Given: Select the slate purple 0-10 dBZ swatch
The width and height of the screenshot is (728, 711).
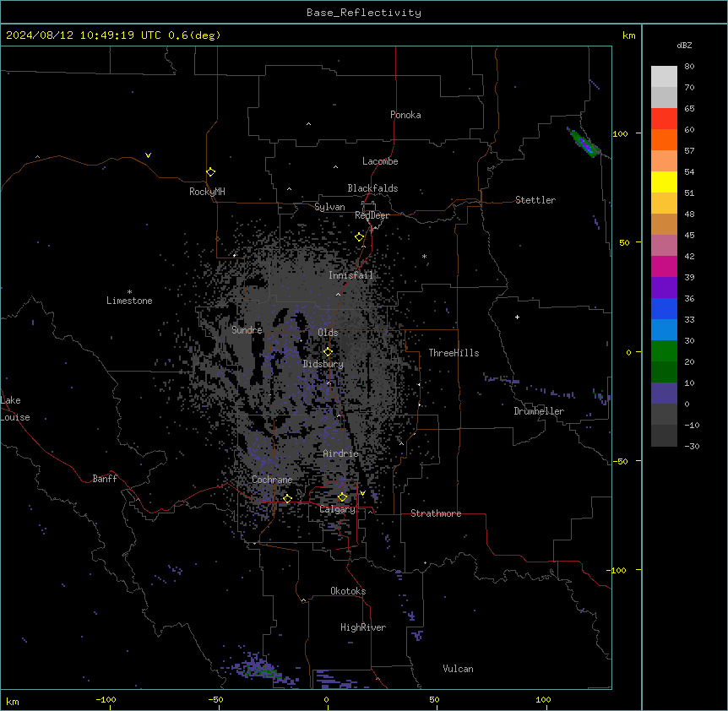Looking at the screenshot, I should pos(664,393).
